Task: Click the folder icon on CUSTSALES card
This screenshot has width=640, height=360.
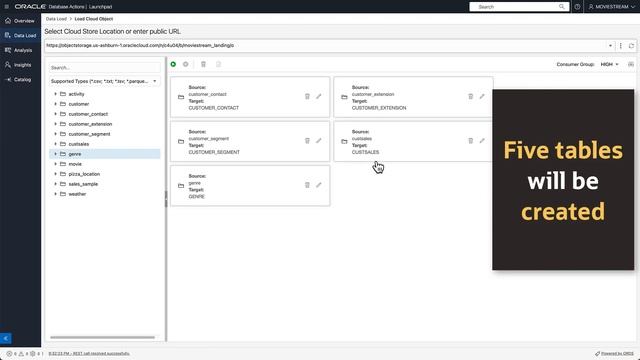Action: (x=344, y=142)
